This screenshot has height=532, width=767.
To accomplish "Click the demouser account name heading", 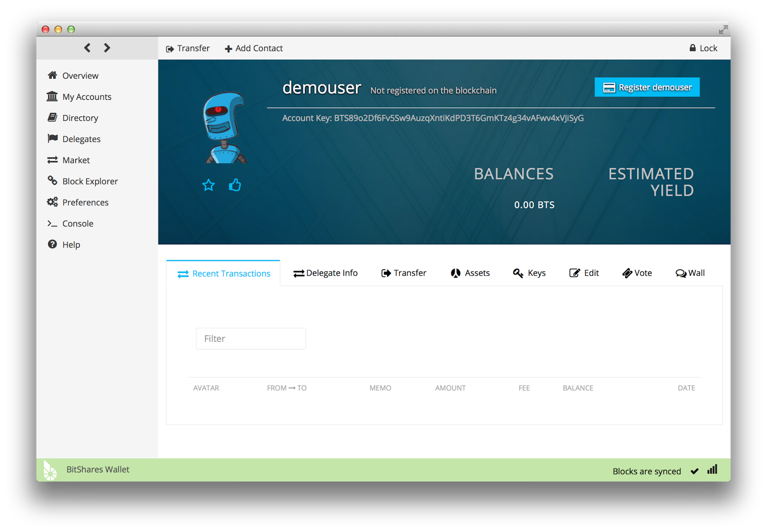I will 322,88.
